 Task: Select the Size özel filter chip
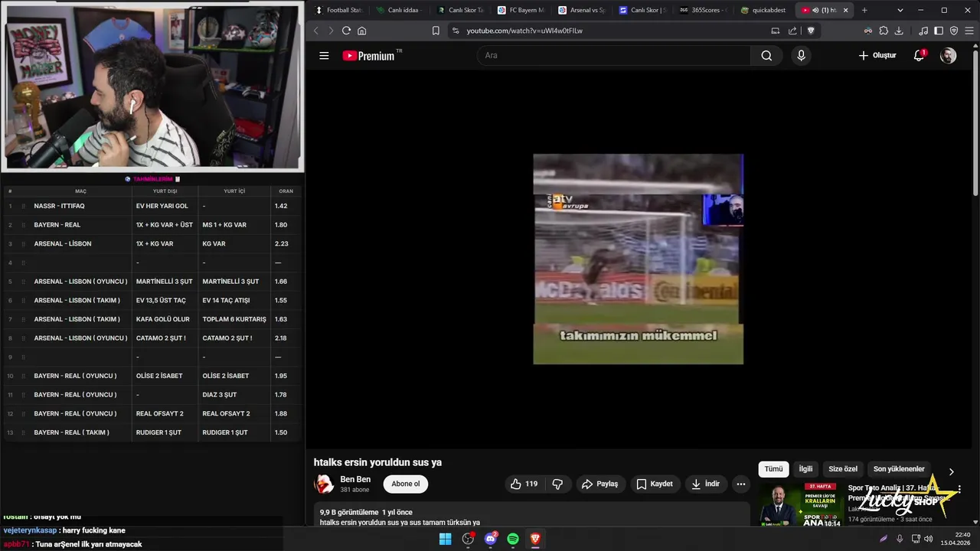[843, 469]
